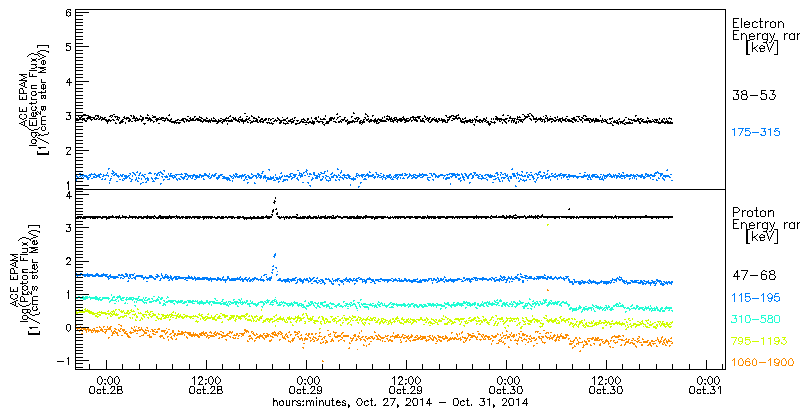Click the 38-53 electron energy legend label
Screen dimensions: 800x410
pyautogui.click(x=754, y=95)
